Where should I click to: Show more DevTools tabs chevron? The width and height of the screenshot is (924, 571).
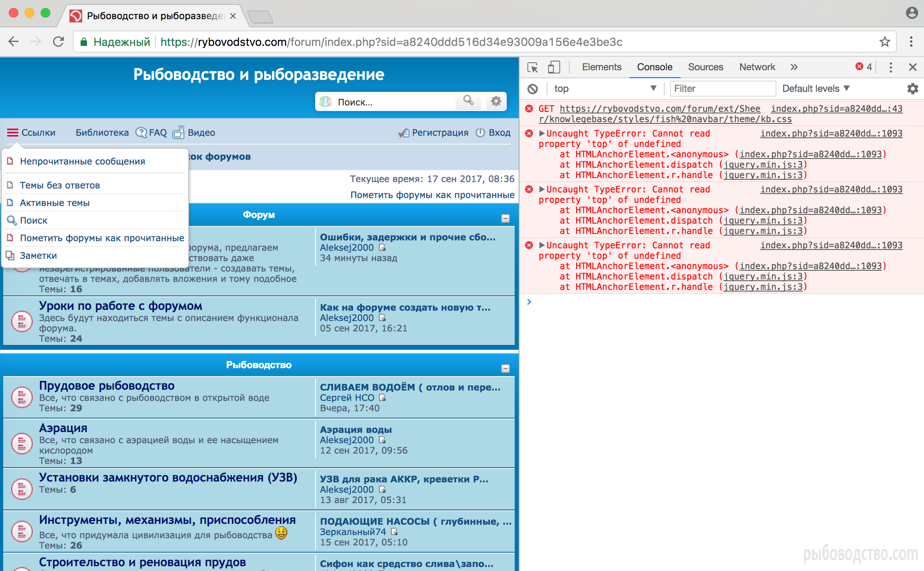(794, 67)
